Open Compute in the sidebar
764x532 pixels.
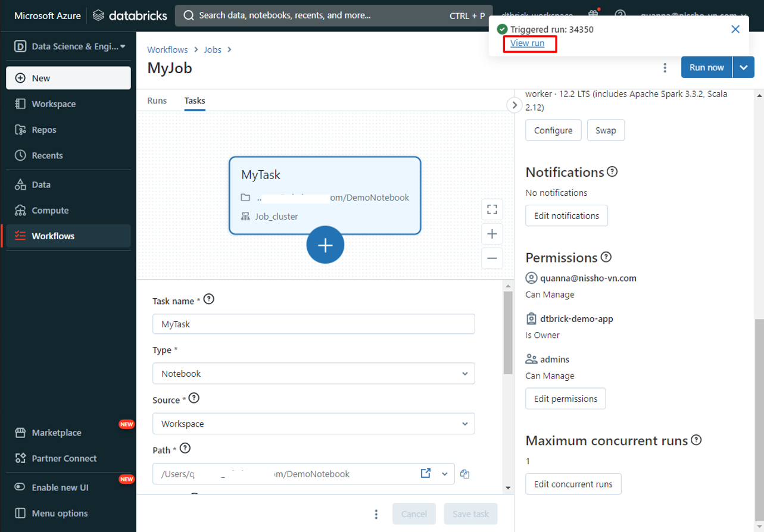50,211
